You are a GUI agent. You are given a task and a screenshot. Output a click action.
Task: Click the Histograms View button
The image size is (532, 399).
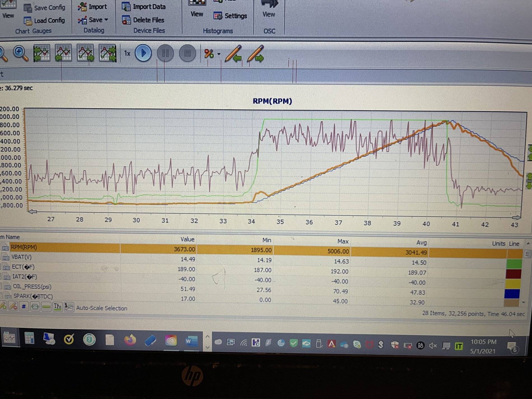(197, 9)
